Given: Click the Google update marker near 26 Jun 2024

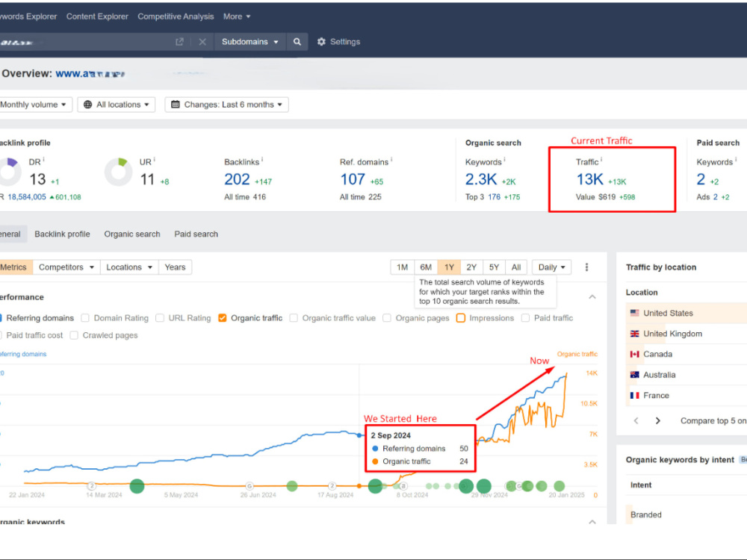Looking at the screenshot, I should (249, 486).
